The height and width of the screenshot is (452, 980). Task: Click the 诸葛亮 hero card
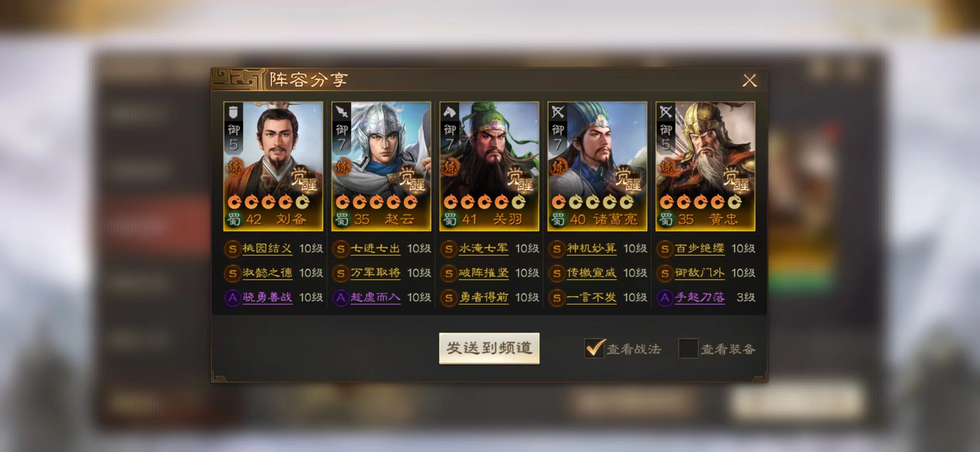pyautogui.click(x=597, y=166)
